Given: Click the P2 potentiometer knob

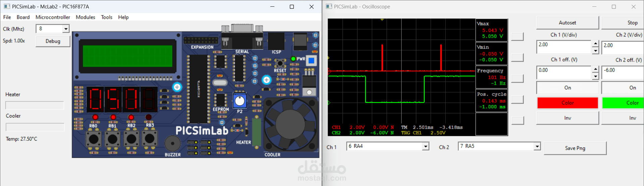Looking at the screenshot, I should point(240,101).
